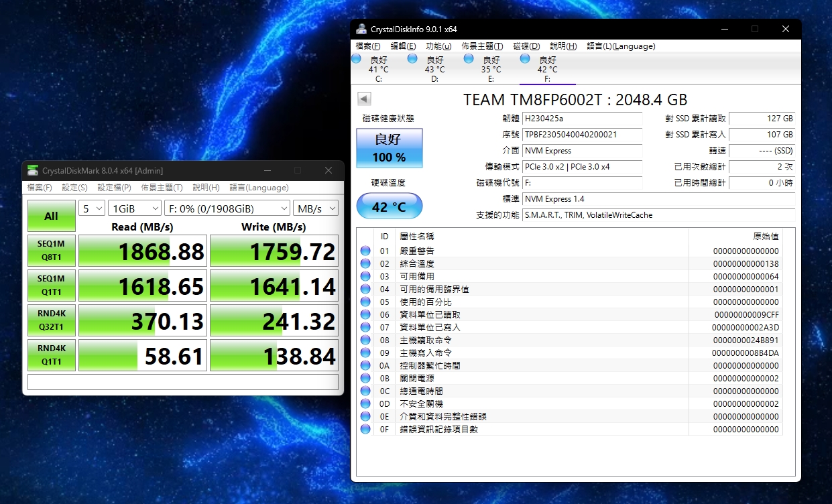The height and width of the screenshot is (504, 832).
Task: Open 設定(S) menu in CrystalDiskMark
Action: (74, 188)
